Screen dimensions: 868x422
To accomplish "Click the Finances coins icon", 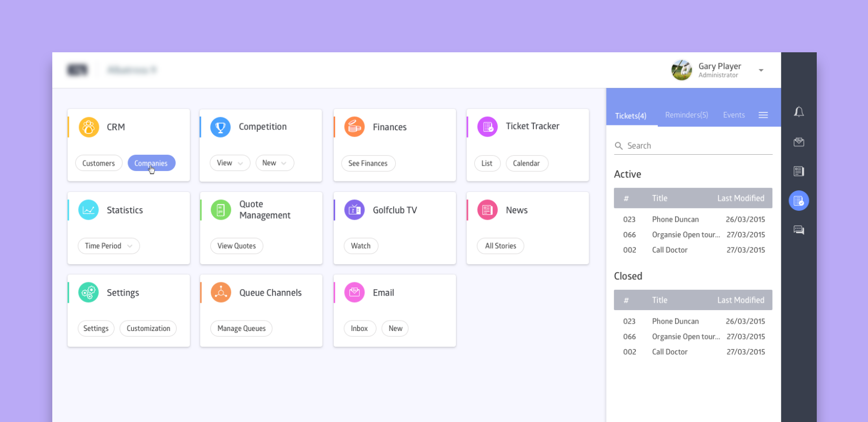I will click(355, 127).
